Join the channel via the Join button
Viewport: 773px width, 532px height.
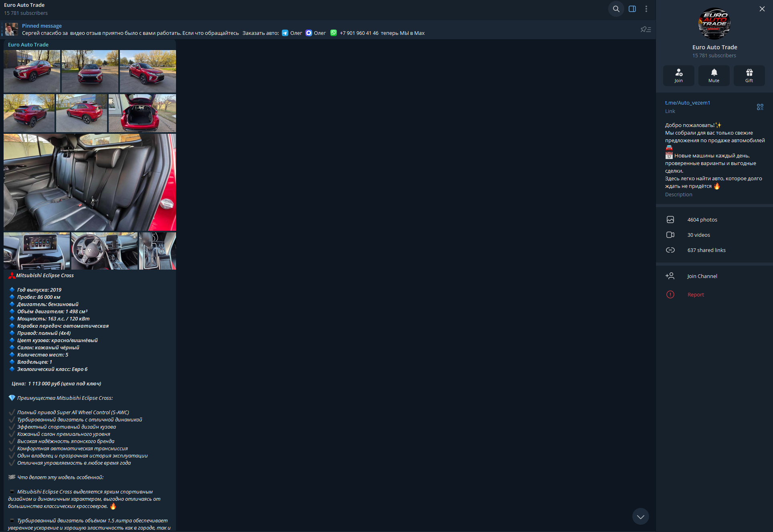(x=679, y=75)
